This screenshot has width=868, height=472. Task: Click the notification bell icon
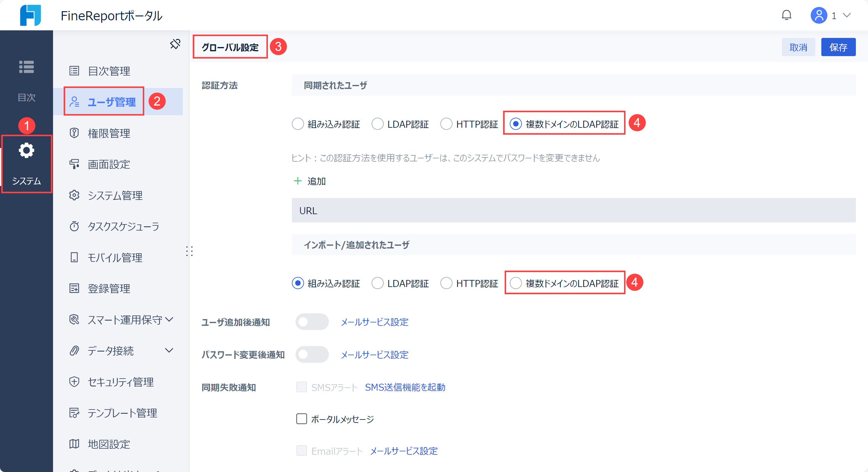(787, 15)
